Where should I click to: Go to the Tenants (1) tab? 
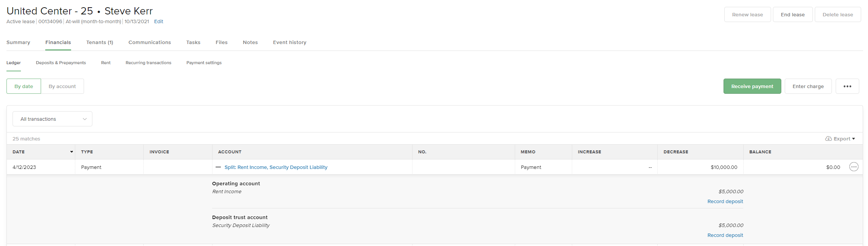(x=100, y=43)
